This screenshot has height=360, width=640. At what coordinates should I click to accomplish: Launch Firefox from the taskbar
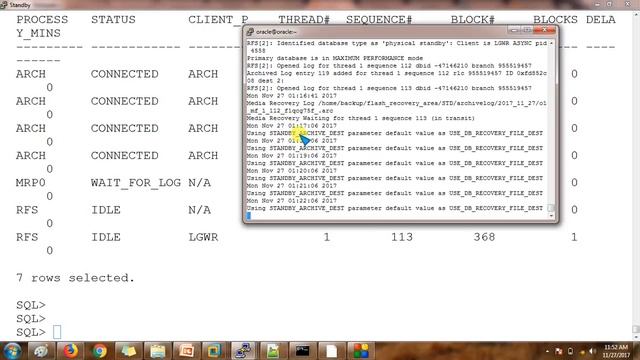pos(70,351)
